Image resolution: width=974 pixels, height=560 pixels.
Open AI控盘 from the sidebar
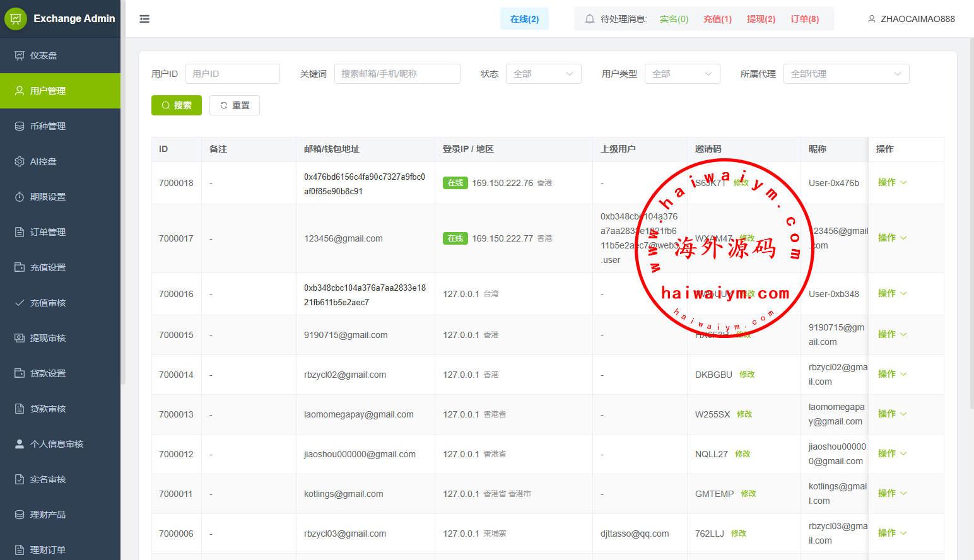[x=44, y=161]
